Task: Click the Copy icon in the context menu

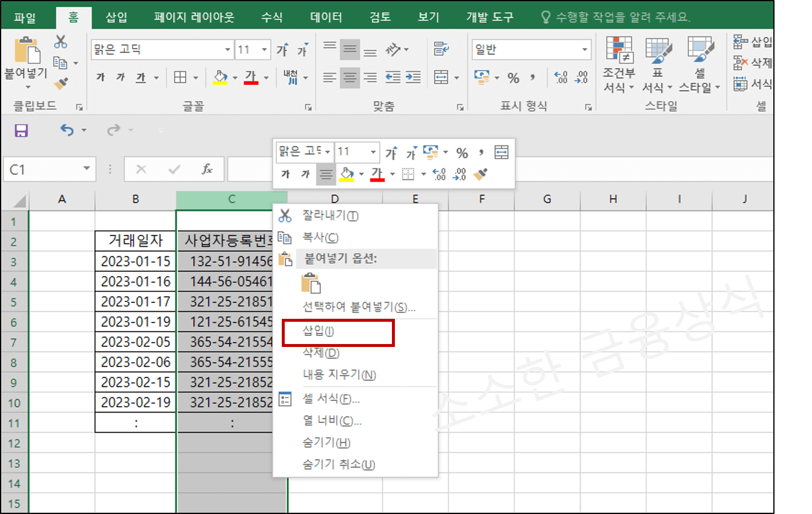Action: tap(284, 237)
